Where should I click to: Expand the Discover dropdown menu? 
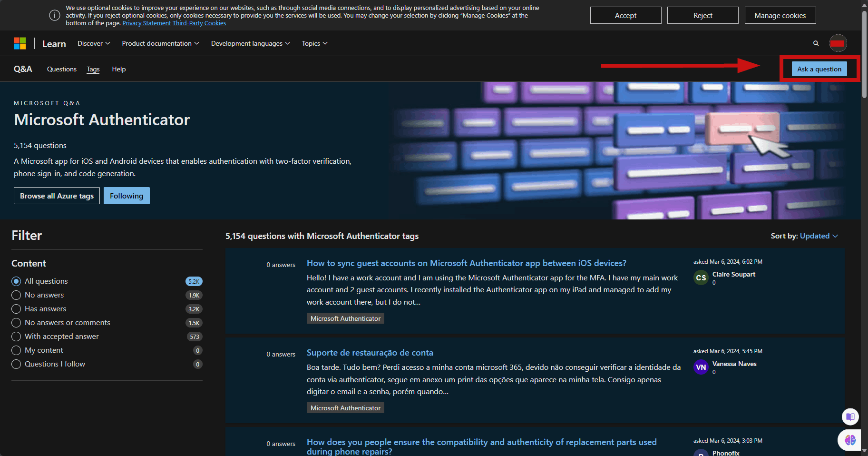point(94,43)
